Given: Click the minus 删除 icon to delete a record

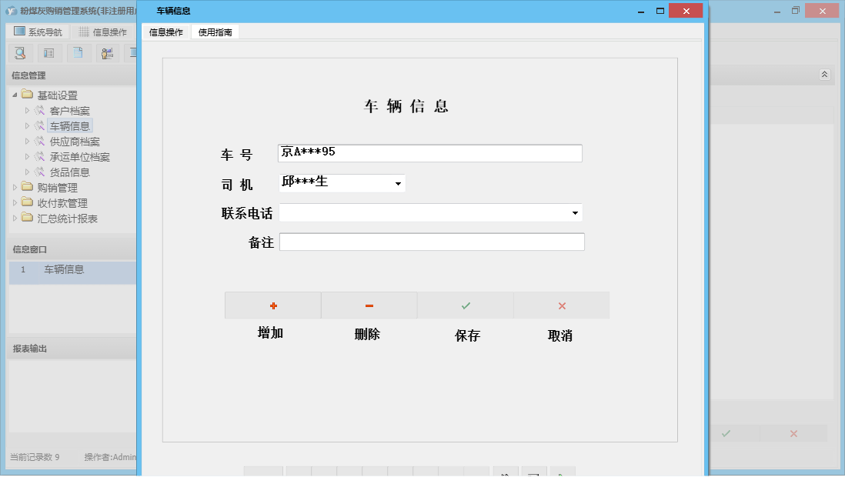Looking at the screenshot, I should [369, 305].
